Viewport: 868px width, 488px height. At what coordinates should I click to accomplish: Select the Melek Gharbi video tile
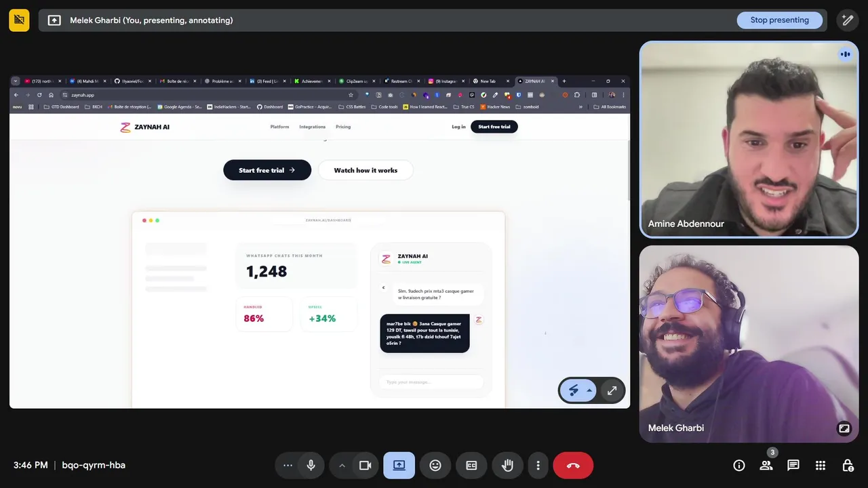point(749,344)
